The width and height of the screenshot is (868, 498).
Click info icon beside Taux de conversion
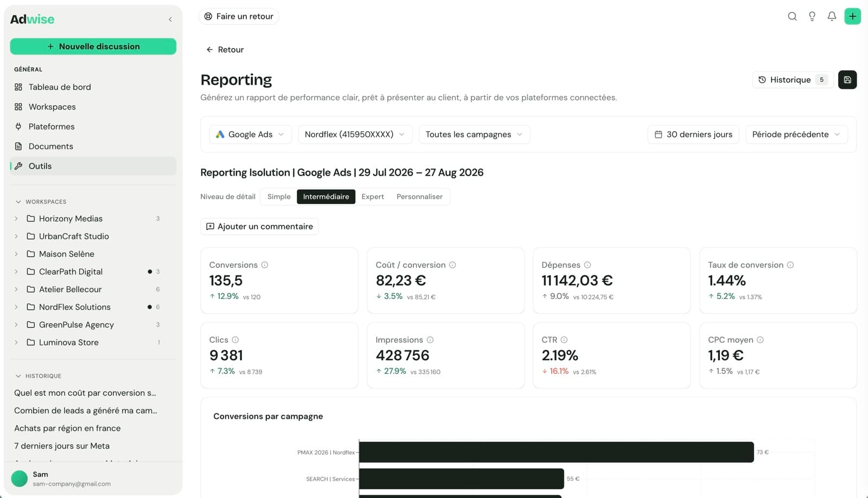[x=790, y=265]
